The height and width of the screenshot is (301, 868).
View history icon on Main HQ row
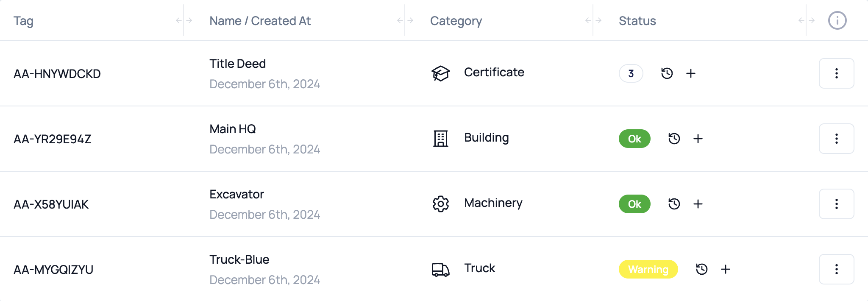(x=674, y=139)
